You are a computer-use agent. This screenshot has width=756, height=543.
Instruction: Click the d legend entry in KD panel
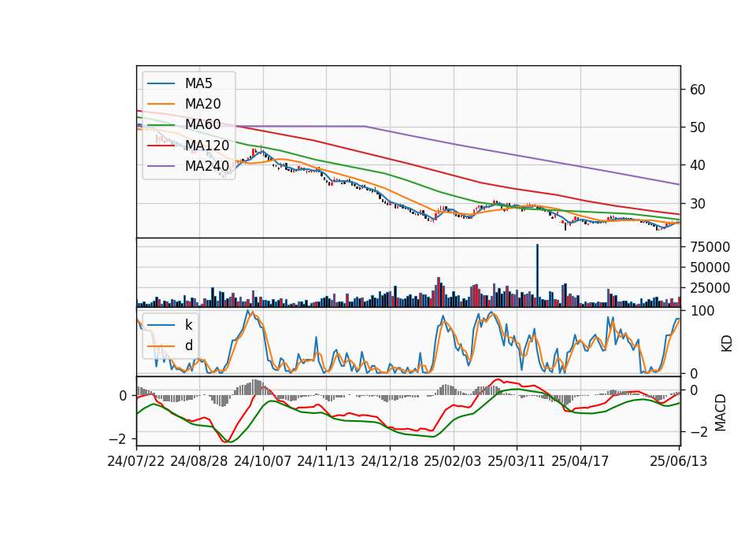point(188,345)
